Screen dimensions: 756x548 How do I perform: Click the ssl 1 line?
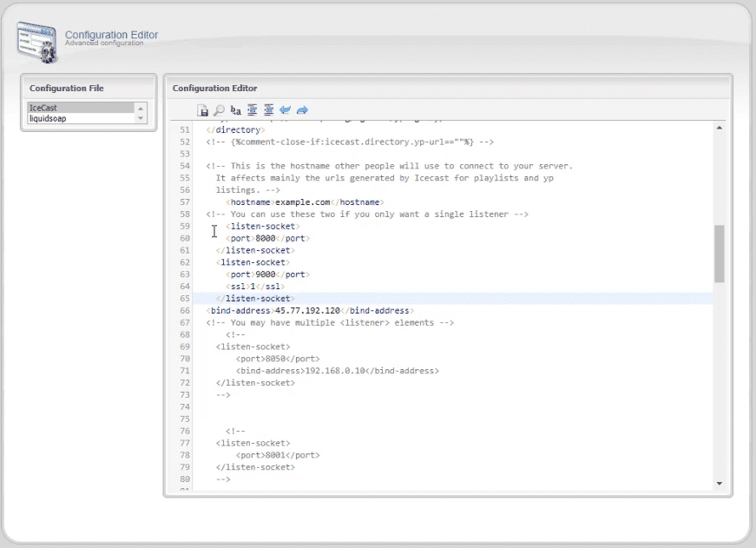(255, 287)
